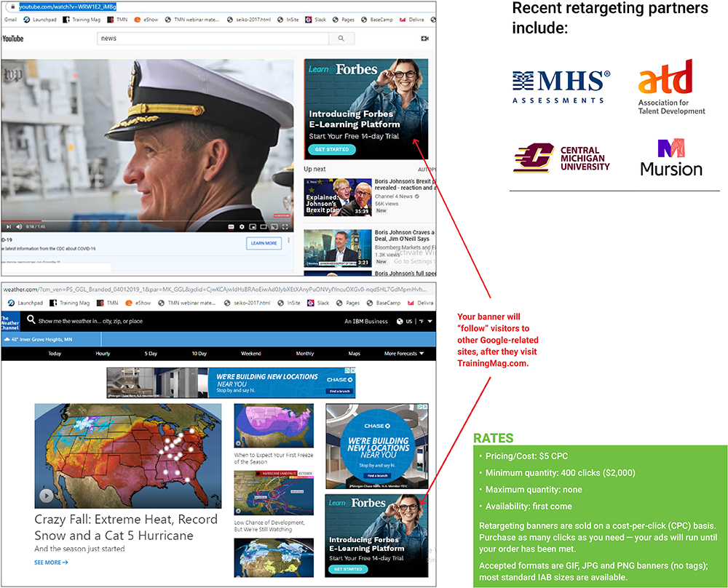Viewport: 728px width, 588px height.
Task: Open Gmail bookmark in the YouTube window
Action: (10, 20)
